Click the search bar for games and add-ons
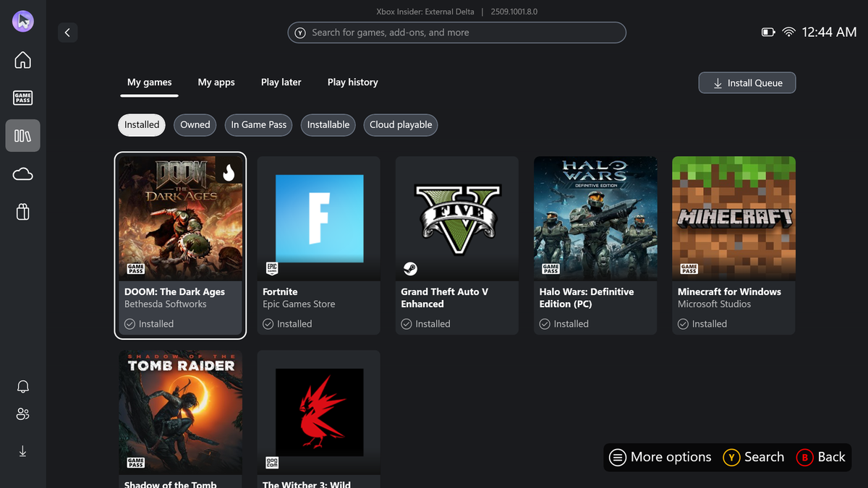This screenshot has width=868, height=488. pos(456,33)
